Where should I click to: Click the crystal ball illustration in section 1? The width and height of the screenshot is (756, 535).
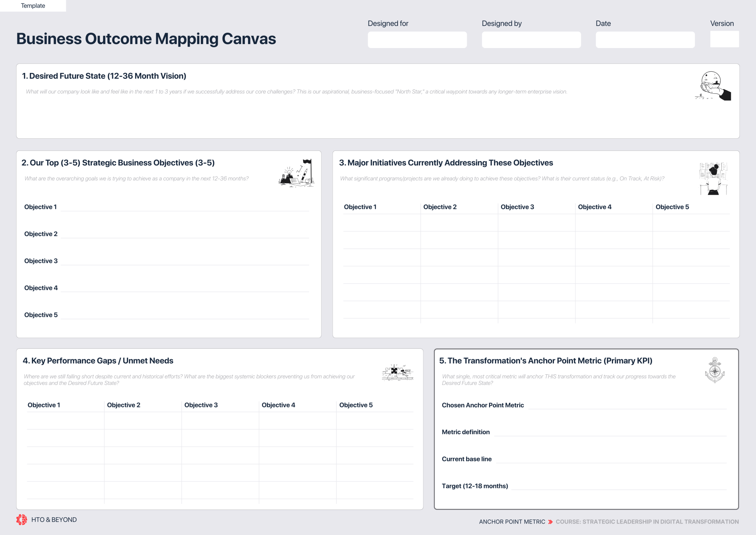[x=713, y=86]
